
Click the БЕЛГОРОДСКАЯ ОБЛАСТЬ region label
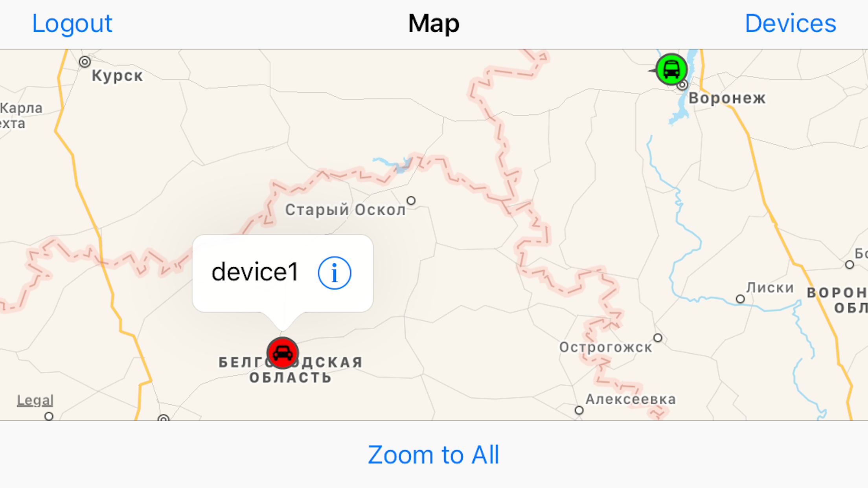291,370
